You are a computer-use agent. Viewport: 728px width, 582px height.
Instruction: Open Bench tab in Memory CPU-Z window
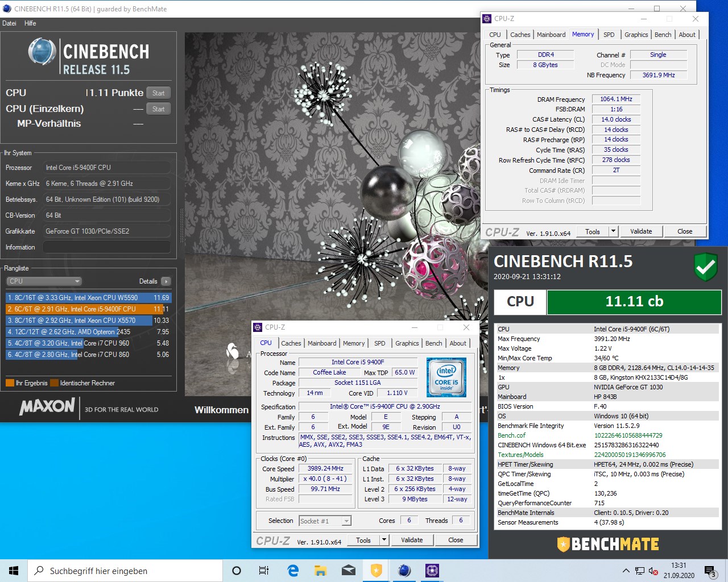[663, 35]
